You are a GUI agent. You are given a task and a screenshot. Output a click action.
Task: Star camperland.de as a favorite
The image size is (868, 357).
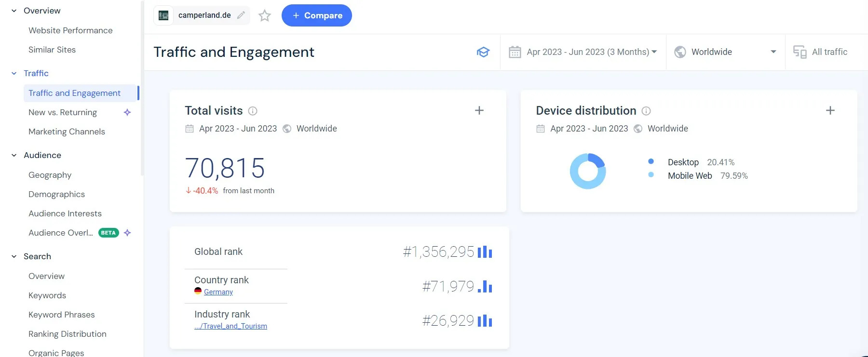pyautogui.click(x=265, y=15)
